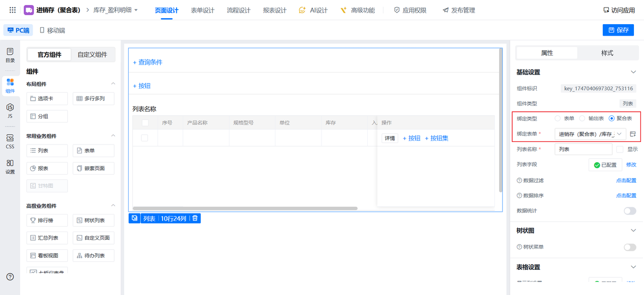Viewport: 644px width, 295px height.
Task: Switch to the 表单设计 tab
Action: tap(203, 10)
